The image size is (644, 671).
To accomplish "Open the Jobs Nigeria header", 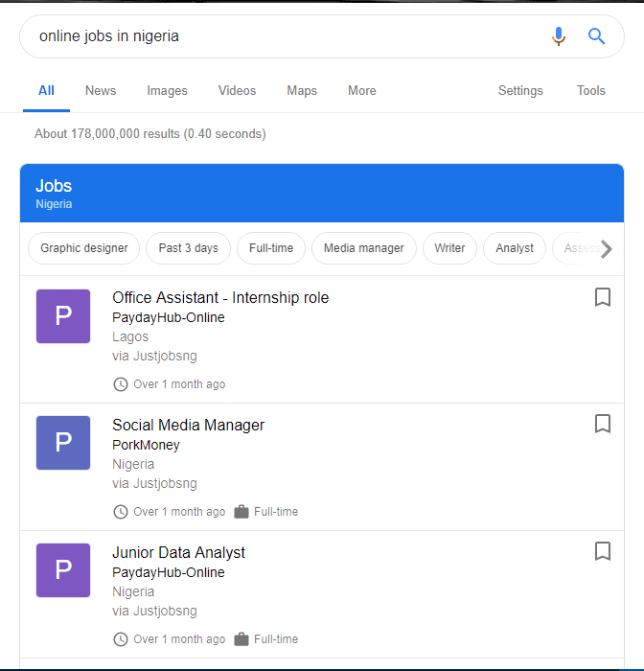I will coord(322,193).
